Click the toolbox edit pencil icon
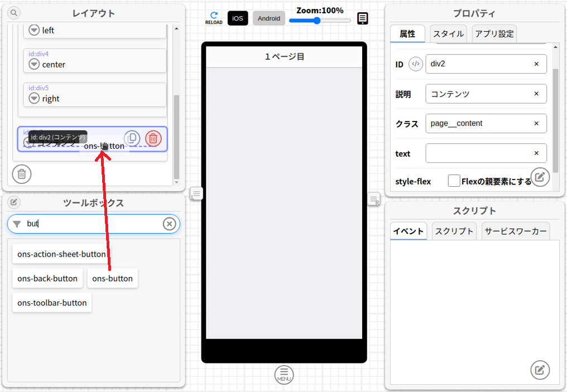The image size is (567, 392). (x=14, y=202)
